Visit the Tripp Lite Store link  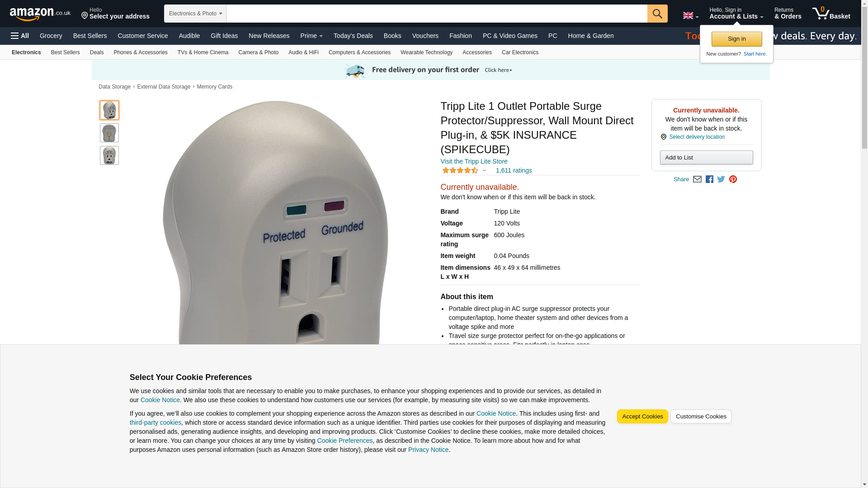pos(474,161)
